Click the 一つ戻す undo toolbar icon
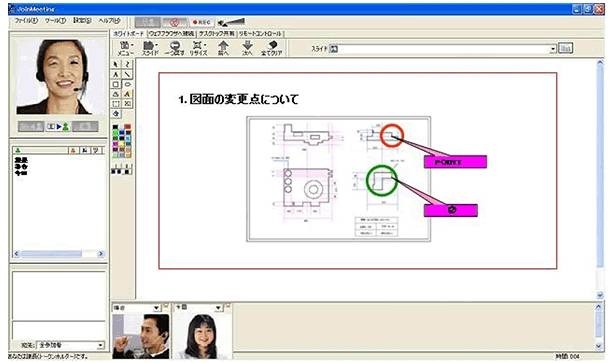 point(175,48)
